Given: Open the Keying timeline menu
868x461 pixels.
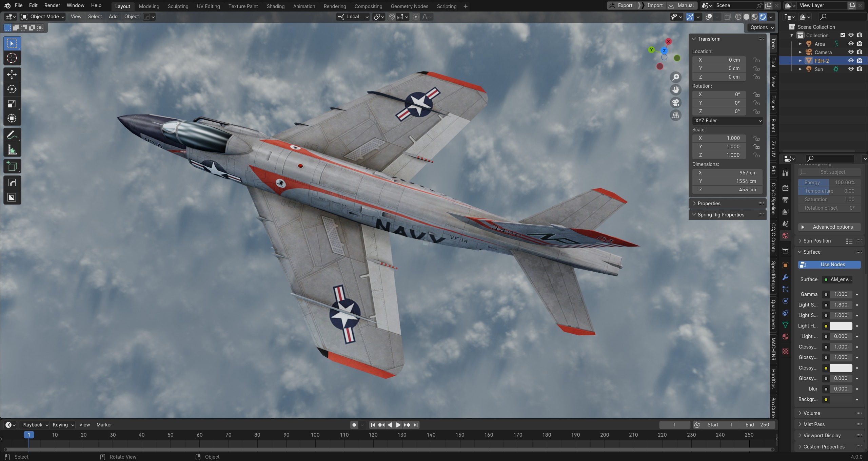Looking at the screenshot, I should [63, 425].
